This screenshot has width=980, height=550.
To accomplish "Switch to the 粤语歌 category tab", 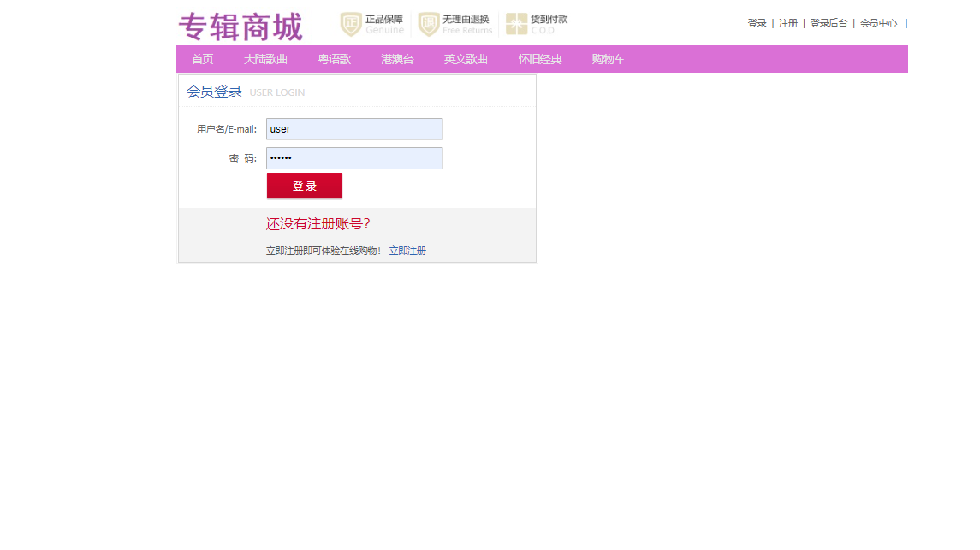I will pyautogui.click(x=334, y=58).
